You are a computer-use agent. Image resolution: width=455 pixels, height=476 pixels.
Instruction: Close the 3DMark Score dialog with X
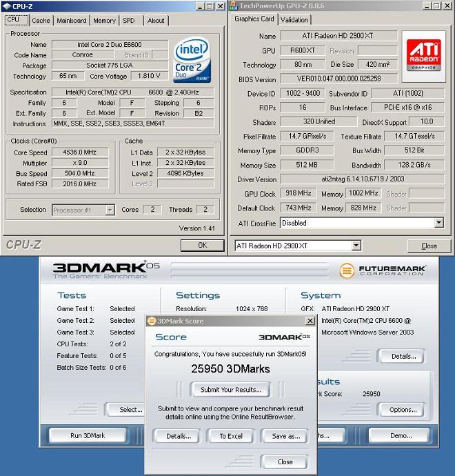310,321
